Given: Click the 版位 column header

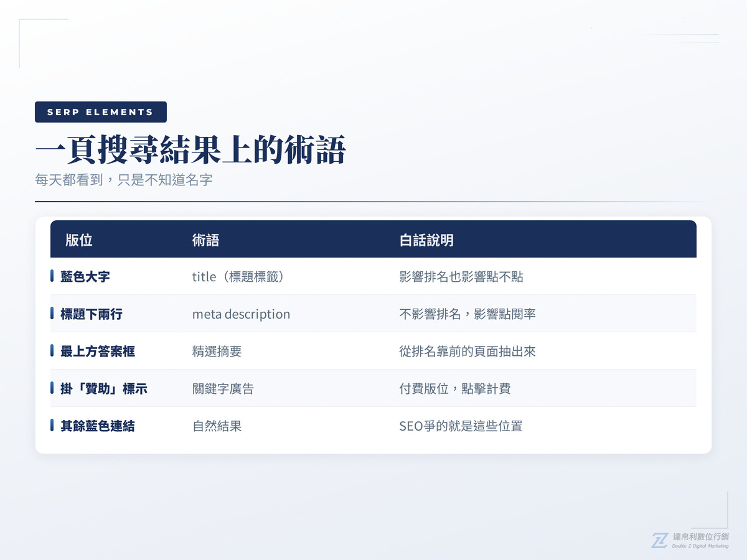Looking at the screenshot, I should pyautogui.click(x=79, y=240).
